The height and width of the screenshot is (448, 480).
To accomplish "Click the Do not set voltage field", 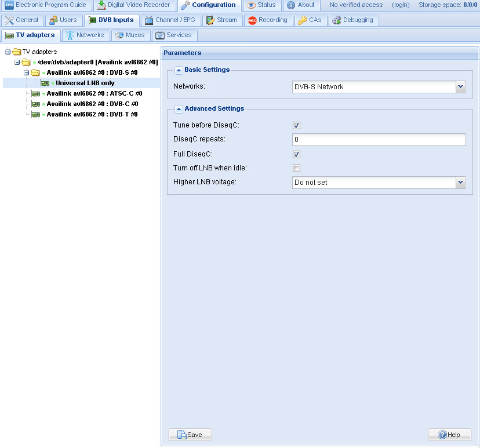I will (374, 183).
